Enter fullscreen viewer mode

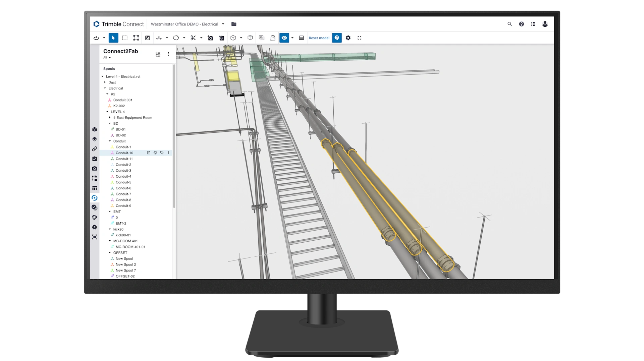tap(360, 38)
